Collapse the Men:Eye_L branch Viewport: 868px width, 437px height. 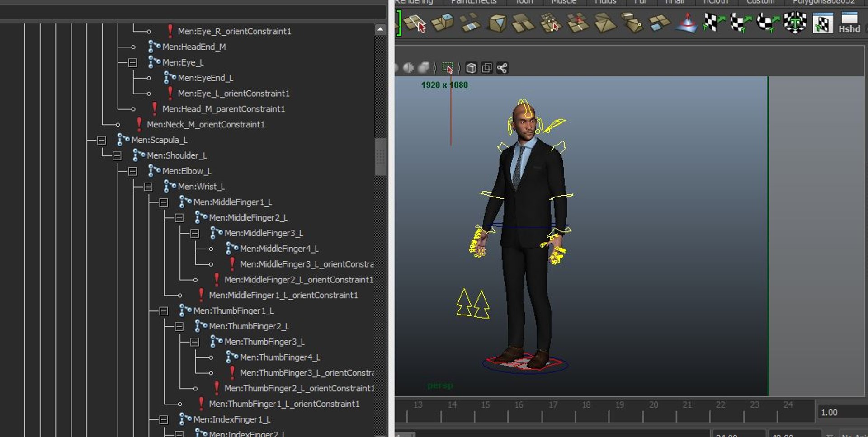coord(132,63)
